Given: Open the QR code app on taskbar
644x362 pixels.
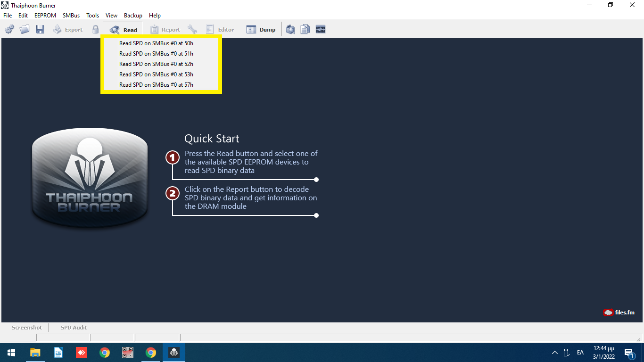Looking at the screenshot, I should [128, 353].
